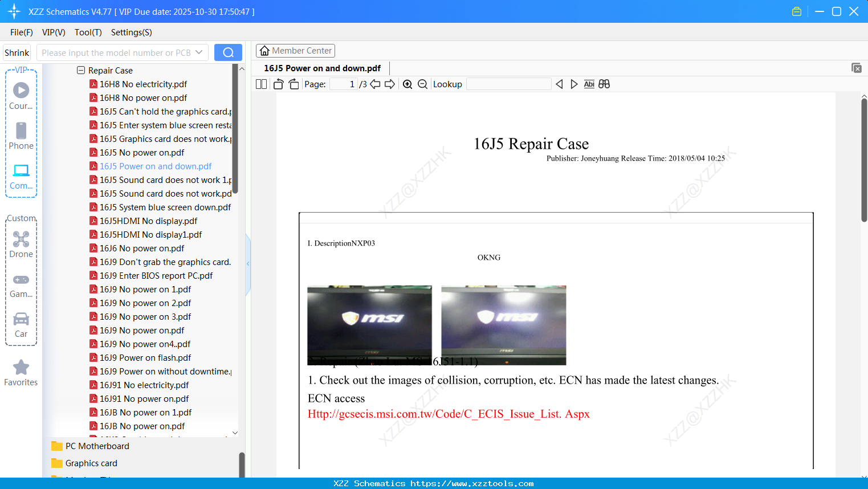Jump to the previous Lookup match
Screen dimensions: 868x489
pyautogui.click(x=559, y=84)
